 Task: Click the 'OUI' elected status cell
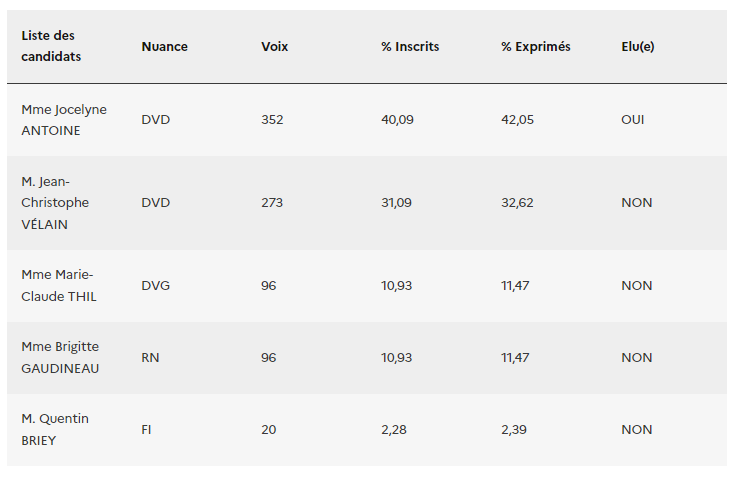[633, 119]
